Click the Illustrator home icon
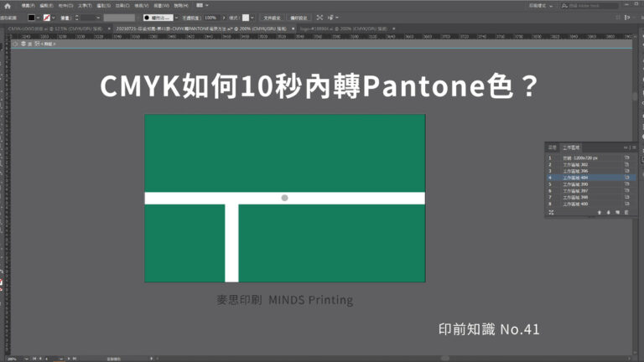Image resolution: width=644 pixels, height=362 pixels. pos(8,5)
